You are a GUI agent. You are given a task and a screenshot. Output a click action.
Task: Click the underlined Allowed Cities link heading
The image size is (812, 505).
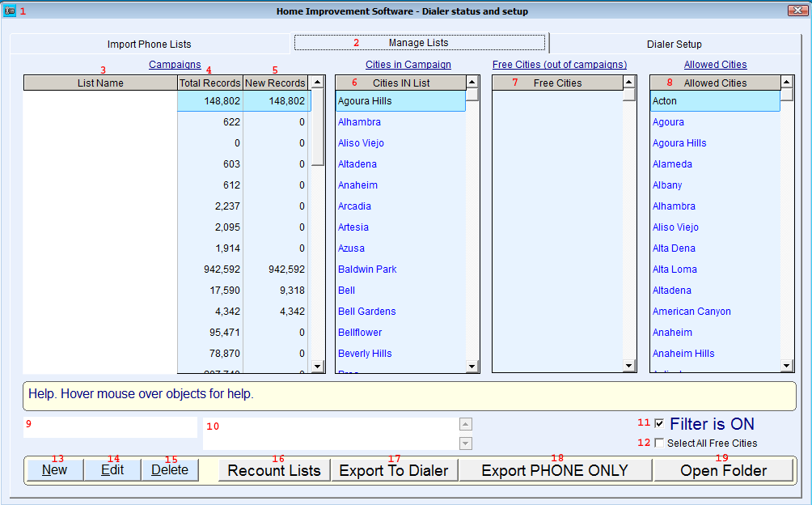point(715,64)
